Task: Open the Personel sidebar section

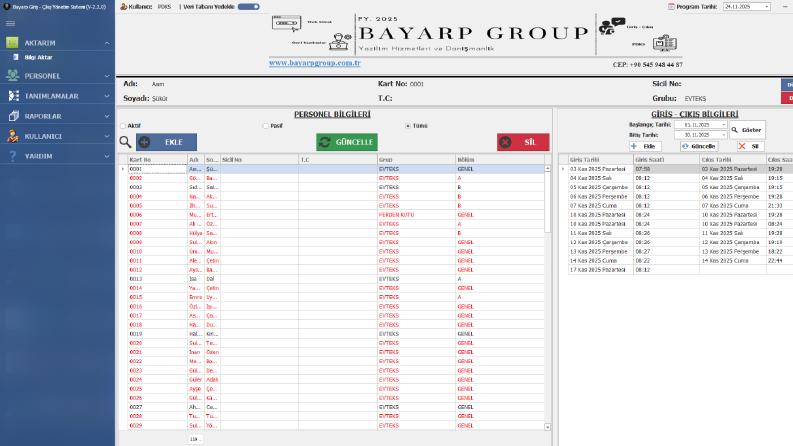Action: pyautogui.click(x=57, y=76)
